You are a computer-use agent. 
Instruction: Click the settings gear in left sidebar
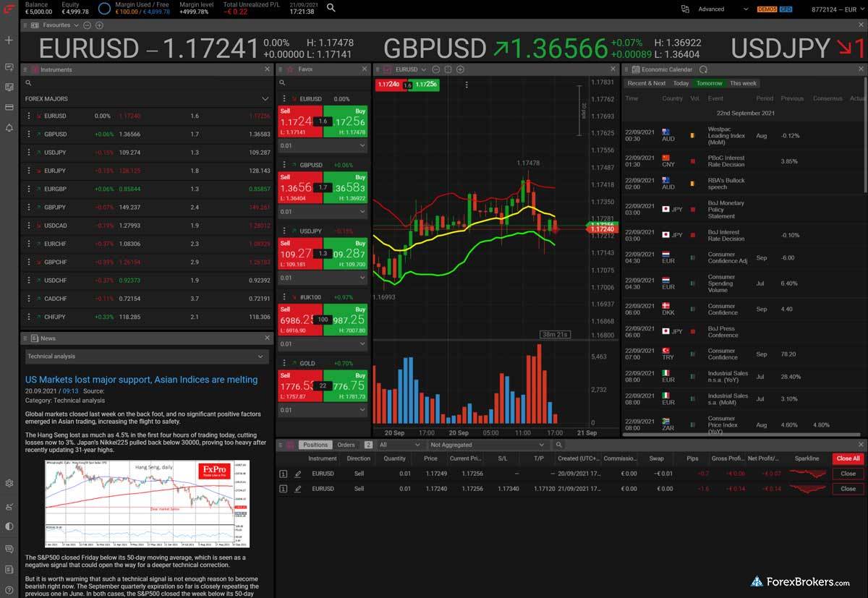coord(9,483)
